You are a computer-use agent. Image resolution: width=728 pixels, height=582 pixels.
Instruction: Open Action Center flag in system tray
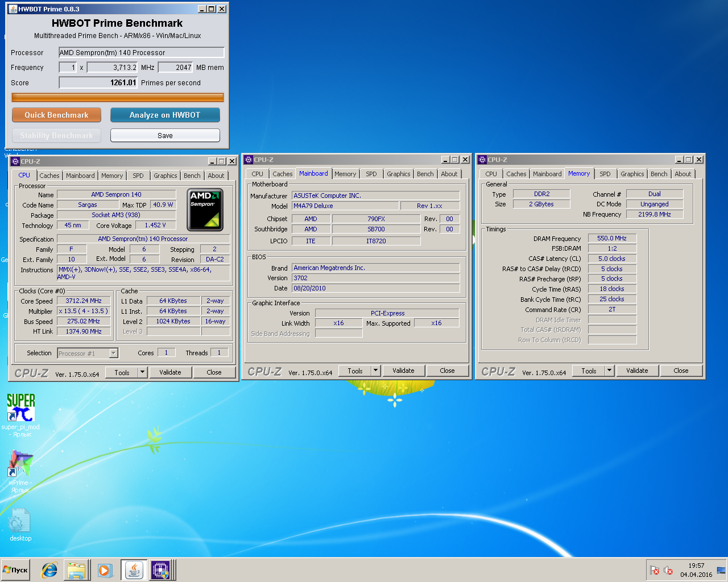pos(655,571)
